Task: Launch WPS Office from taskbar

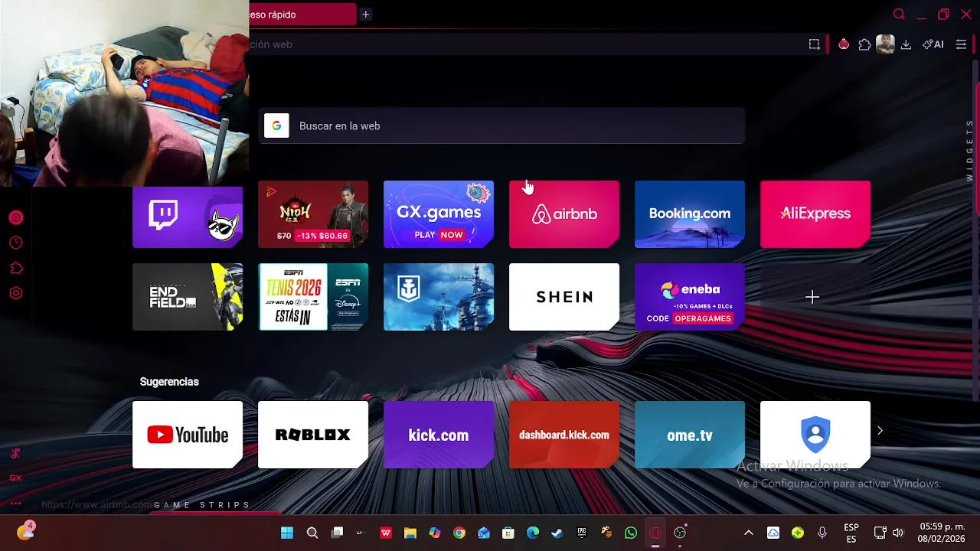Action: click(x=386, y=533)
